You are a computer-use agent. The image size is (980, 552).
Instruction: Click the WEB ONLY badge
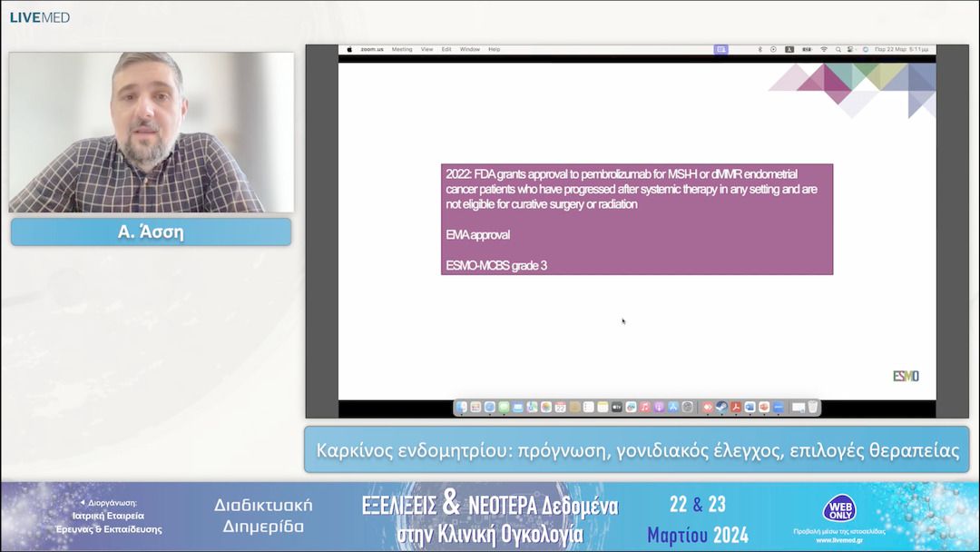point(839,508)
